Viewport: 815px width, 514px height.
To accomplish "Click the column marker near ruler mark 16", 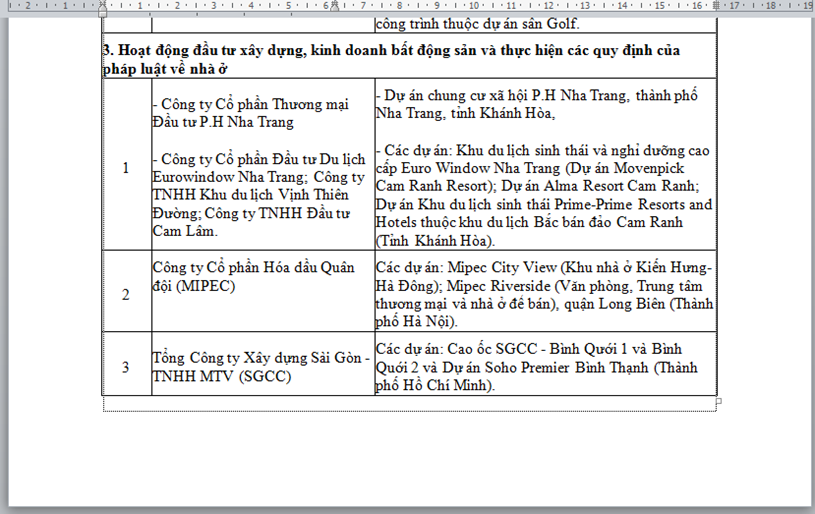I will 716,6.
